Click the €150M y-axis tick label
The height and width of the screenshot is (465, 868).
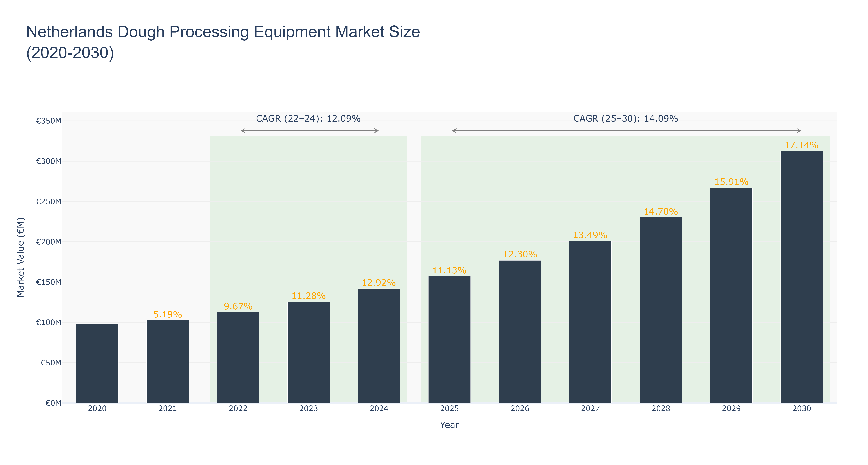[x=49, y=282]
